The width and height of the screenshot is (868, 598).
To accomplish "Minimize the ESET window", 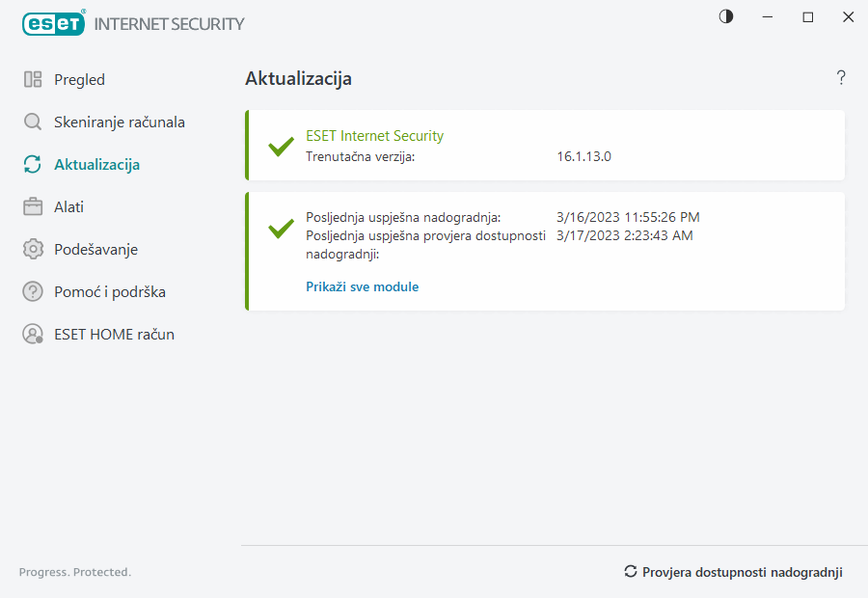I will (x=768, y=17).
